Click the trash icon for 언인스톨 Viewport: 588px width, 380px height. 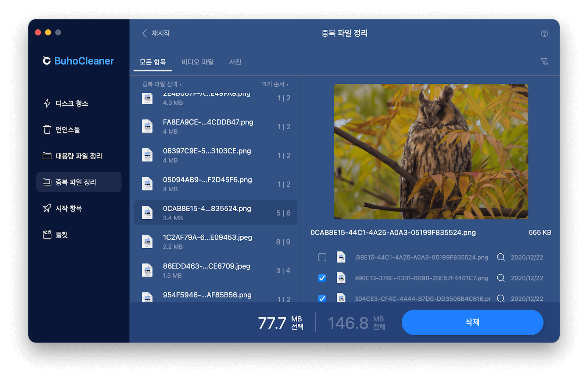click(47, 130)
